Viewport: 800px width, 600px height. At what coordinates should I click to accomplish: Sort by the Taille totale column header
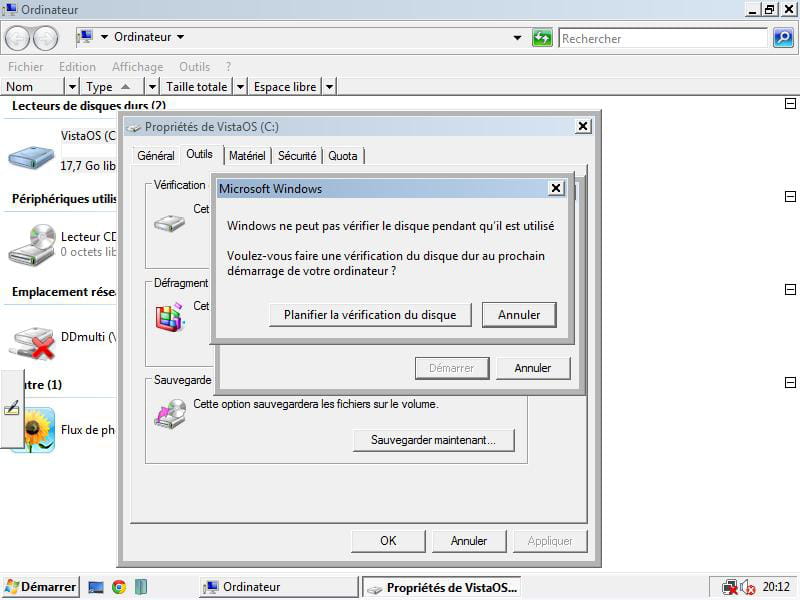197,87
